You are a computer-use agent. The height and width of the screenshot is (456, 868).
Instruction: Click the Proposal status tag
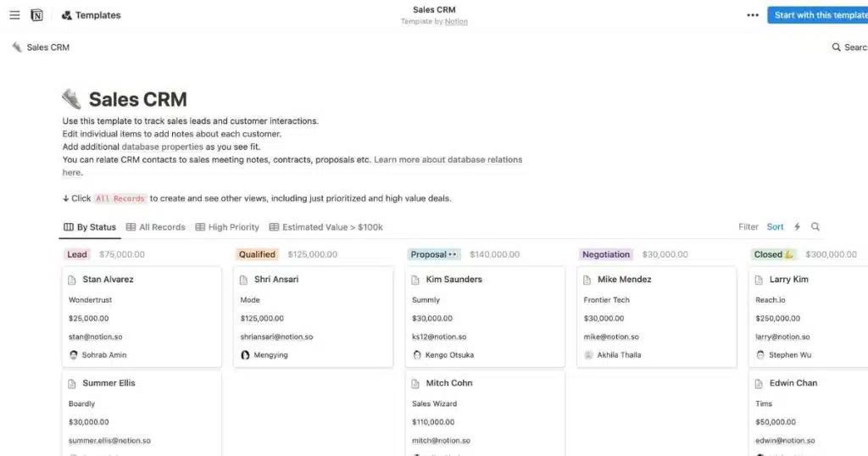pyautogui.click(x=433, y=254)
